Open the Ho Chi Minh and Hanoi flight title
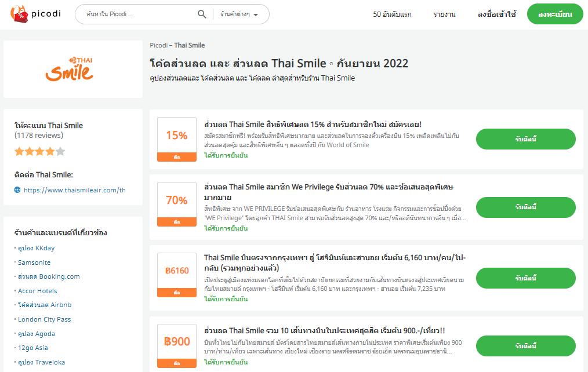Screen dimensions: 588x372 [x=335, y=262]
